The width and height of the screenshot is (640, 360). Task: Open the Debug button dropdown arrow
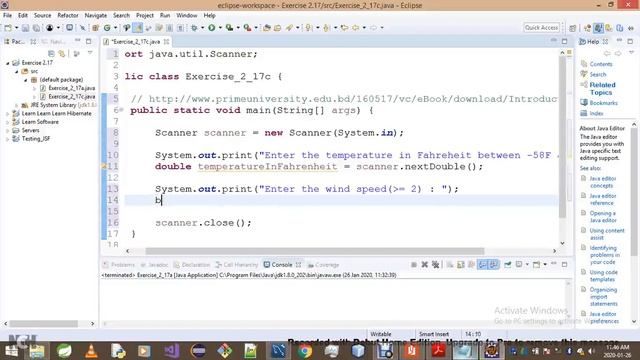coord(202,28)
